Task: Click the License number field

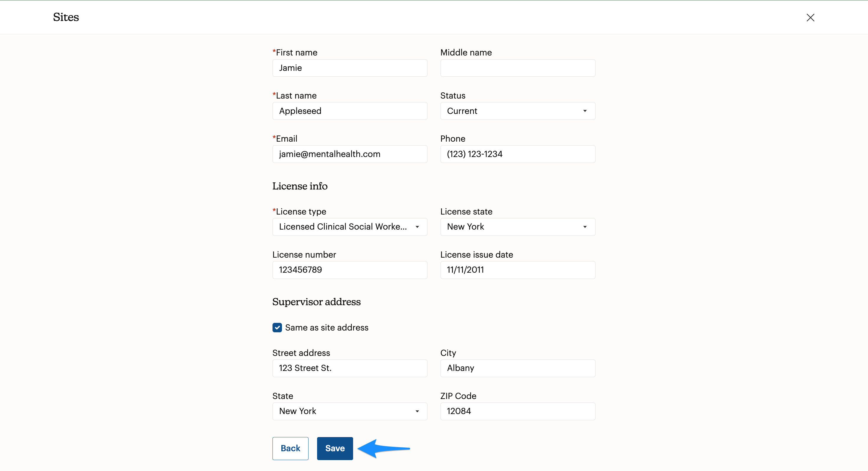Action: click(350, 270)
